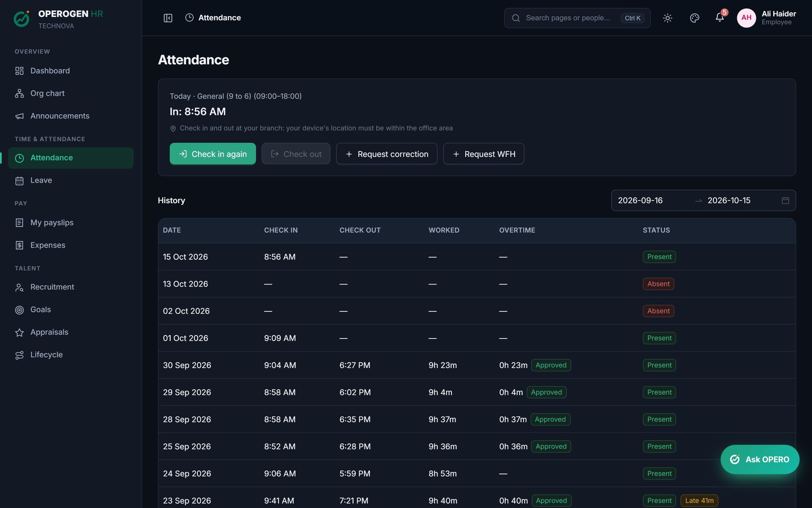Image resolution: width=812 pixels, height=508 pixels.
Task: Click the location pin icon
Action: click(x=173, y=128)
